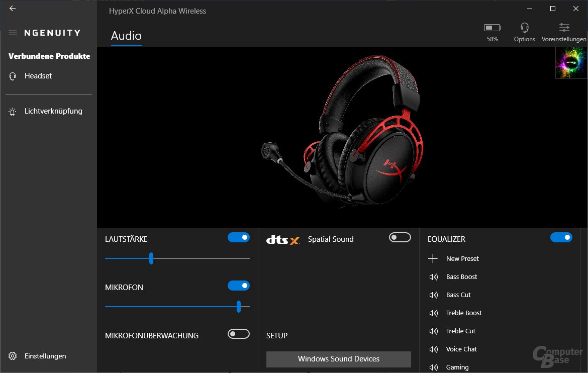Add a New Preset with plus icon
This screenshot has width=588, height=373.
pos(433,258)
